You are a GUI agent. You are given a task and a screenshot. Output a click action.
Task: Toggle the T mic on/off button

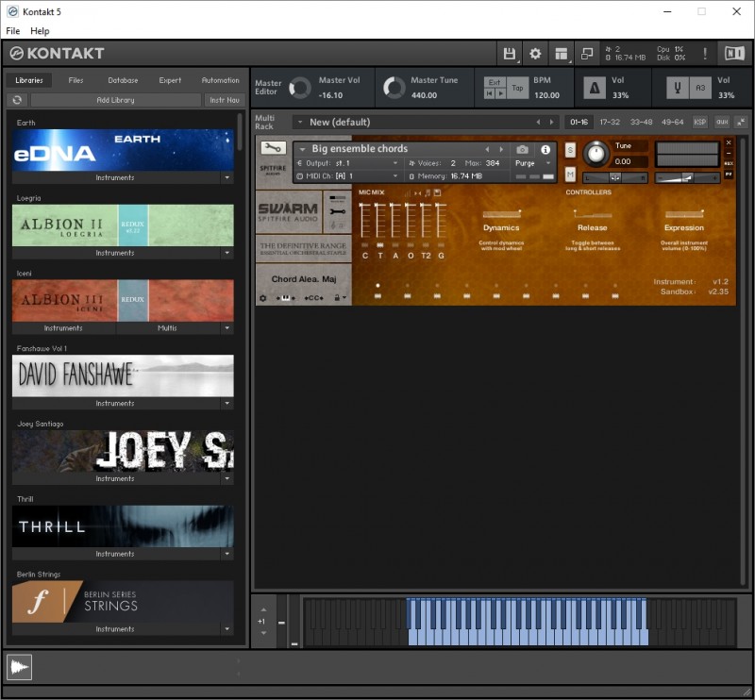(x=380, y=245)
